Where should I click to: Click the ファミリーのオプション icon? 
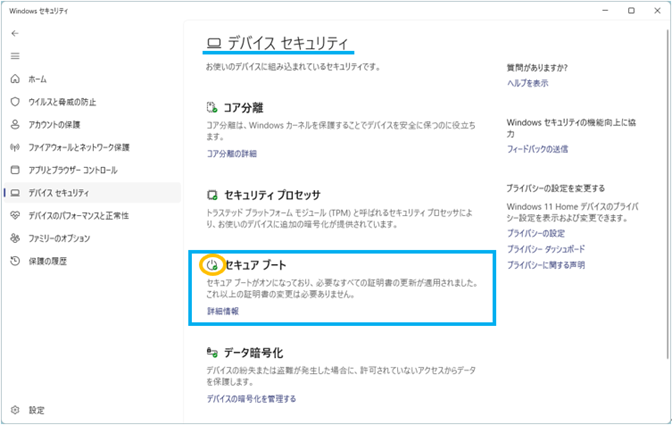[x=15, y=238]
